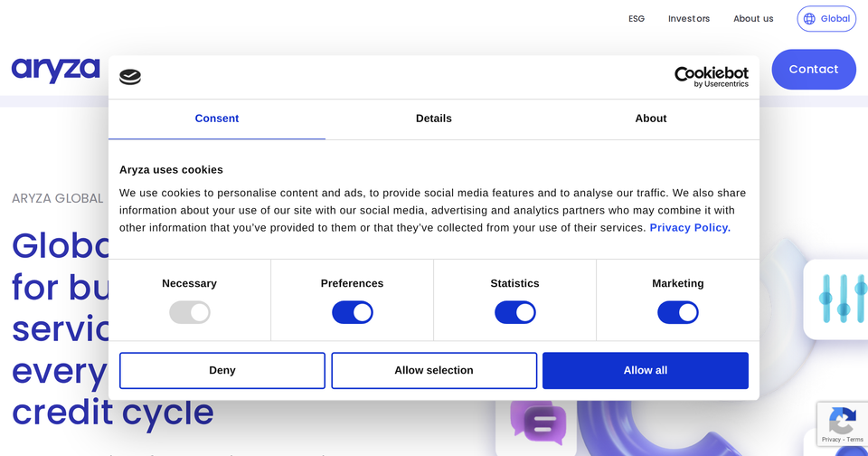Viewport: 868px width, 456px height.
Task: Click Allow selection button
Action: 434,370
